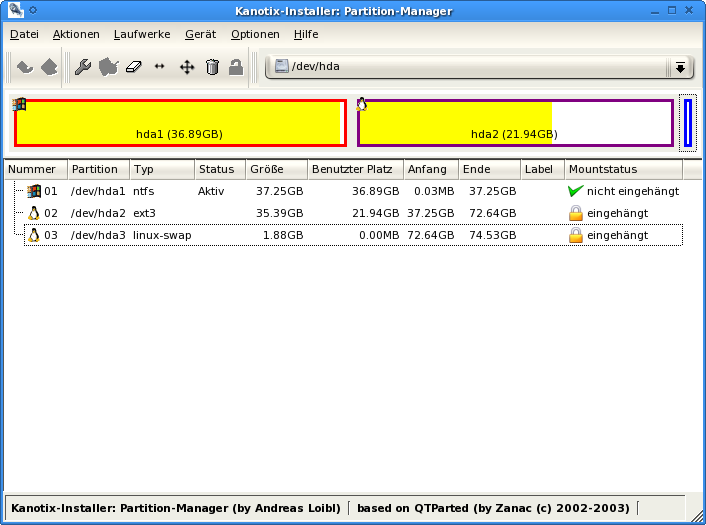Click the Aktiv status cell
The height and width of the screenshot is (525, 706).
211,191
